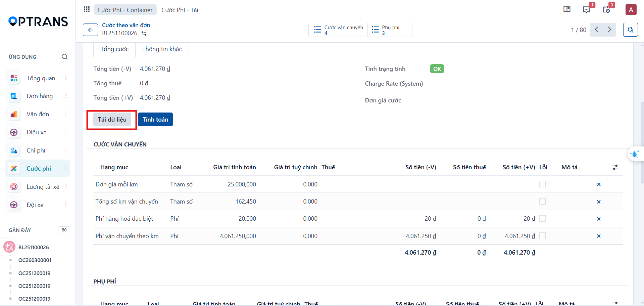
Task: Switch to Thông tin khác tab
Action: pos(162,49)
